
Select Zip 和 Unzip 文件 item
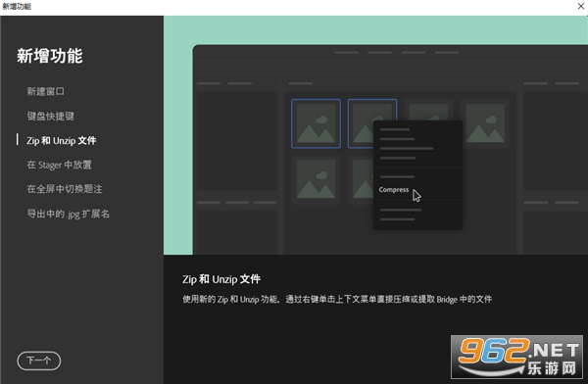pos(62,141)
